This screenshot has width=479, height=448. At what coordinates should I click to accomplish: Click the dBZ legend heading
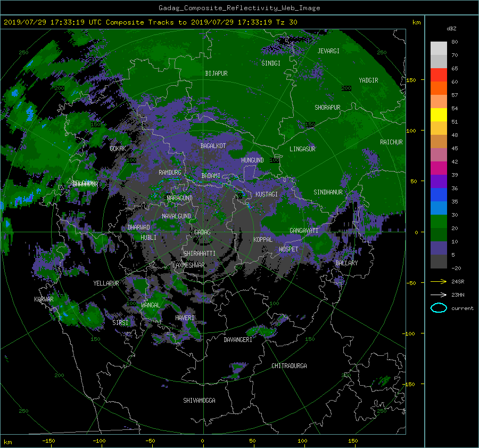coord(451,29)
